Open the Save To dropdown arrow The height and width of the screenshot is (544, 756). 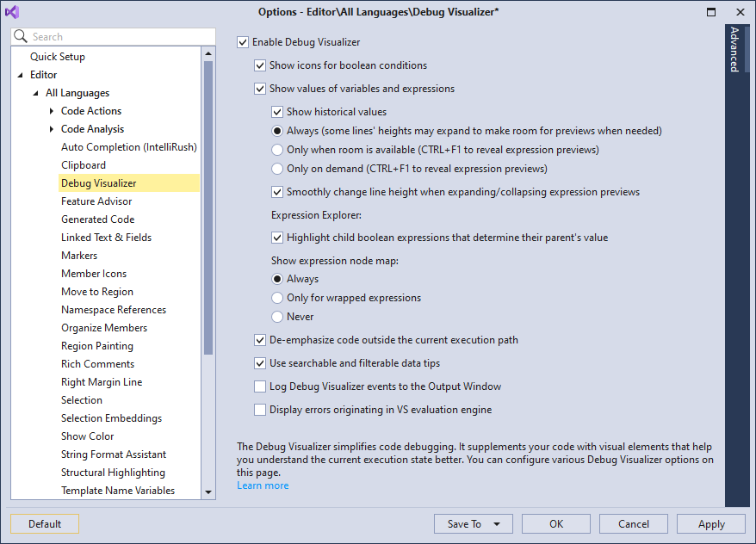(x=497, y=524)
